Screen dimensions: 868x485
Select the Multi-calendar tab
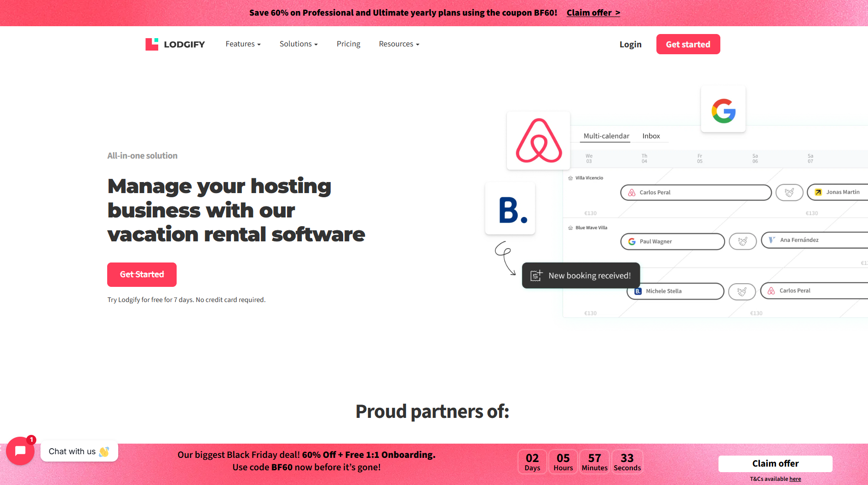606,136
